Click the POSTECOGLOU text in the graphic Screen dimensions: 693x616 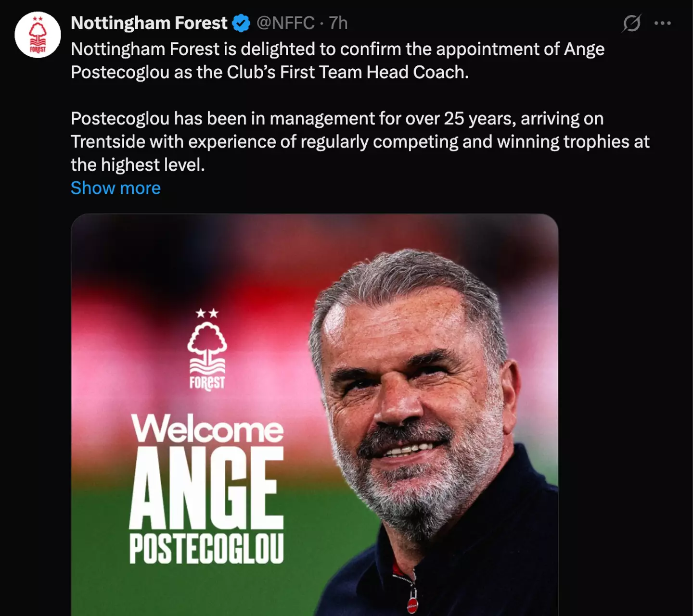[x=207, y=548]
